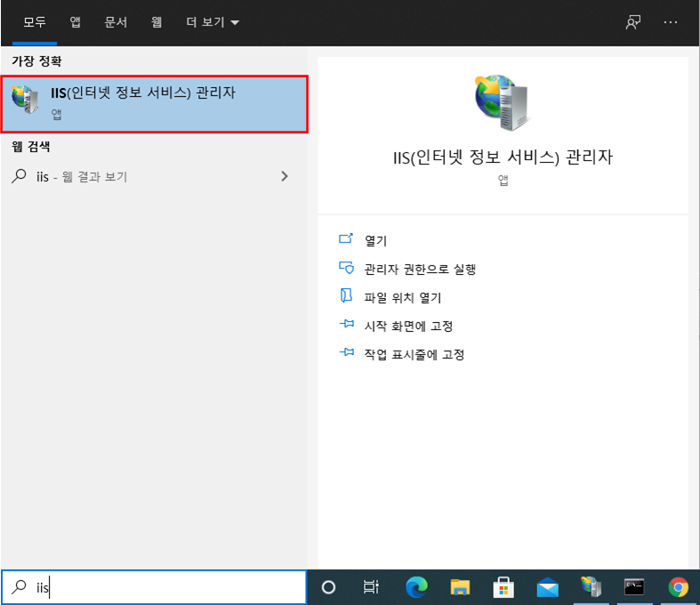Open Mail app from taskbar
The width and height of the screenshot is (700, 605).
click(547, 587)
